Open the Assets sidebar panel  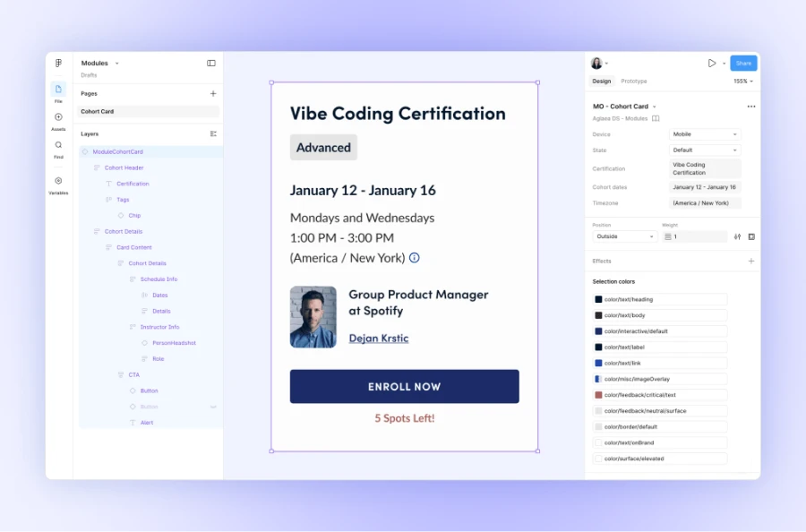tap(58, 117)
